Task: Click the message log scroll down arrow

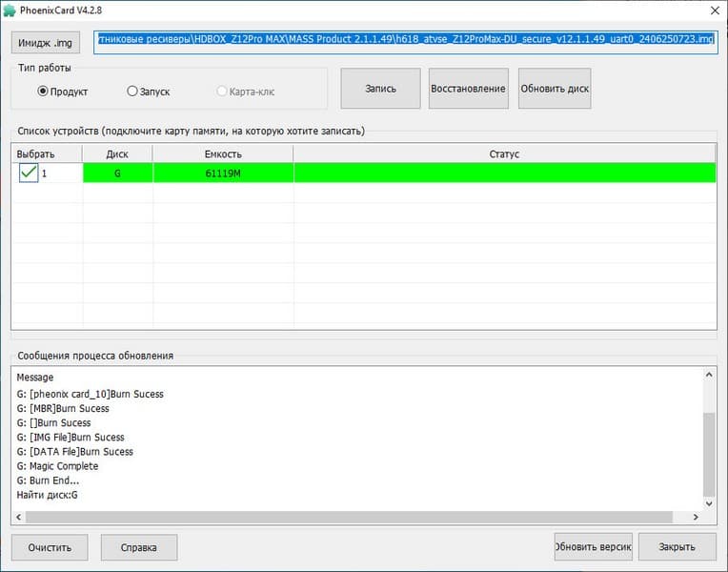Action: pyautogui.click(x=709, y=503)
